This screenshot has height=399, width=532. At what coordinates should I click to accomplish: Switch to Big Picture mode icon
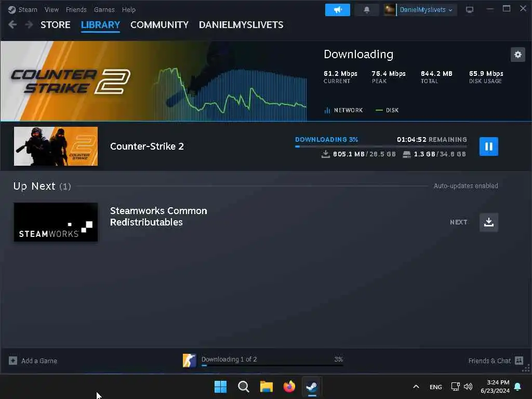tap(470, 10)
